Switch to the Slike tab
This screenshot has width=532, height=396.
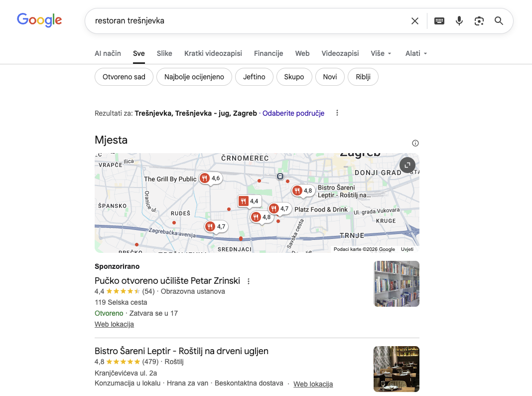pyautogui.click(x=164, y=53)
